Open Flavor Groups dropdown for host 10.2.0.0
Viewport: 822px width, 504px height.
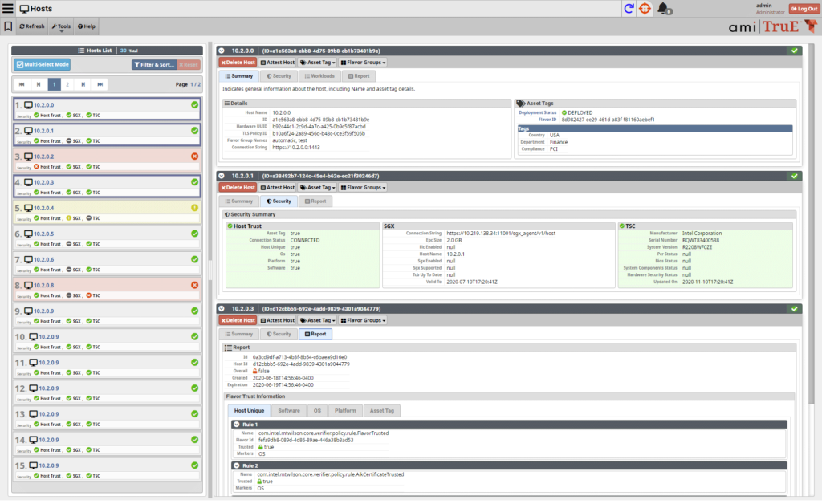point(363,63)
